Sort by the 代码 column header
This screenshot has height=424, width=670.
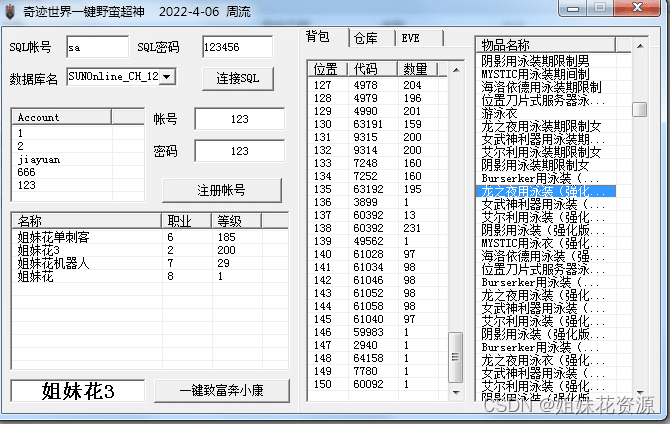point(371,69)
